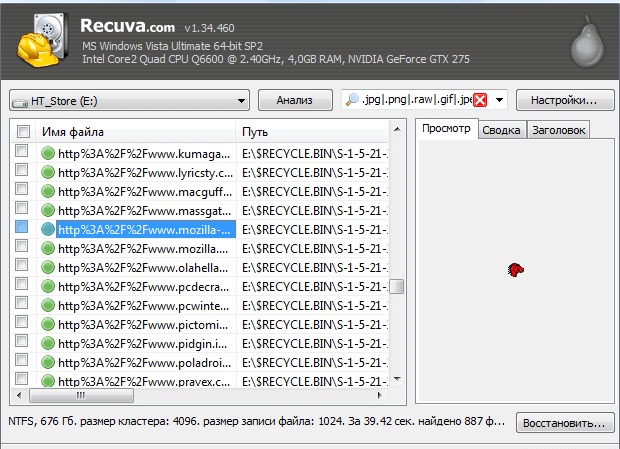Check the pcdecra file checkbox
This screenshot has width=620, height=449.
pos(21,283)
